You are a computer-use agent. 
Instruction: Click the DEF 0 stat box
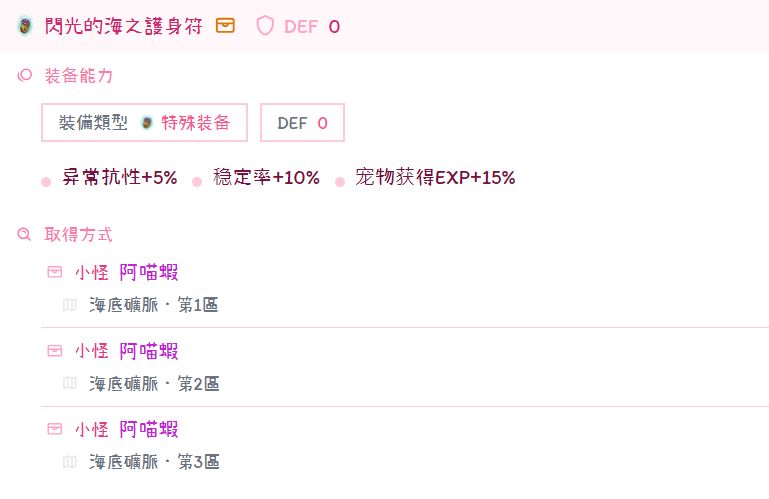pyautogui.click(x=302, y=123)
